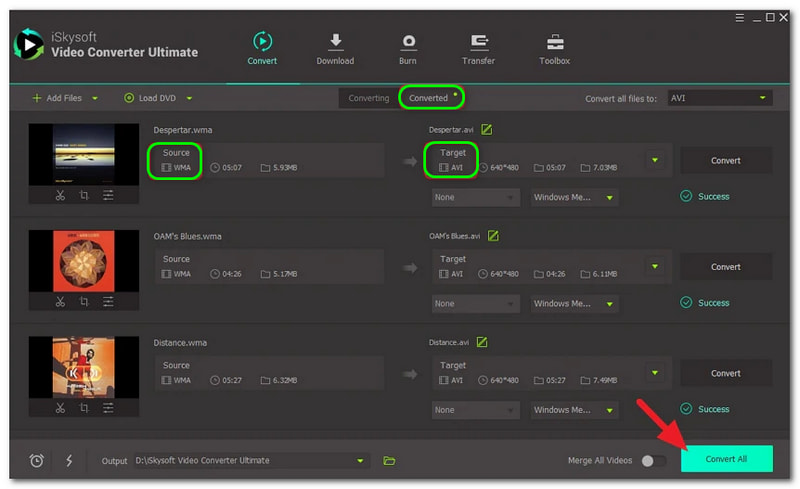Screen dimensions: 800x489
Task: Click the 5.17MB source size value
Action: click(285, 274)
